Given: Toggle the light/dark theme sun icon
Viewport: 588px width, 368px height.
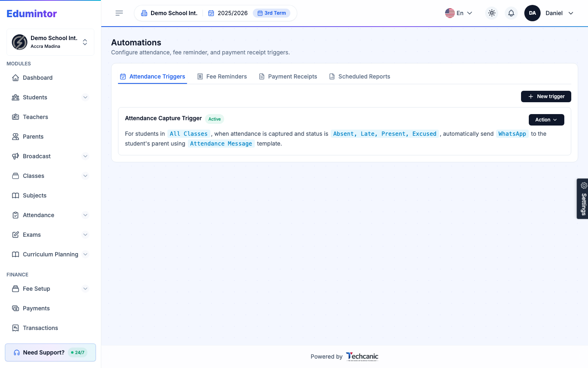Looking at the screenshot, I should click(x=492, y=13).
